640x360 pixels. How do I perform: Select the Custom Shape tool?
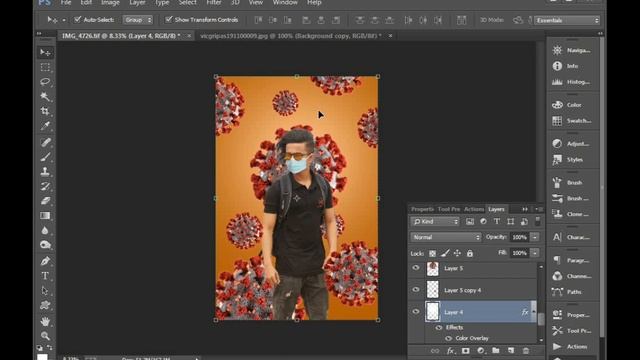[x=45, y=305]
